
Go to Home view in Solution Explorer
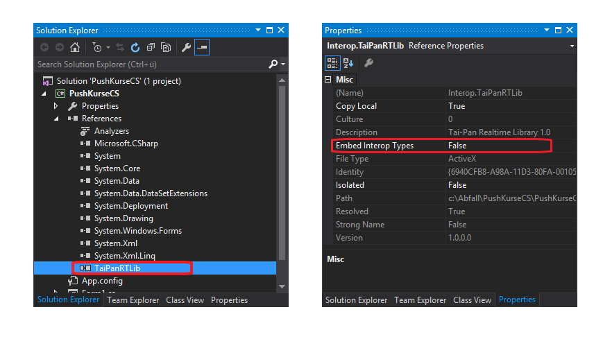pos(75,47)
